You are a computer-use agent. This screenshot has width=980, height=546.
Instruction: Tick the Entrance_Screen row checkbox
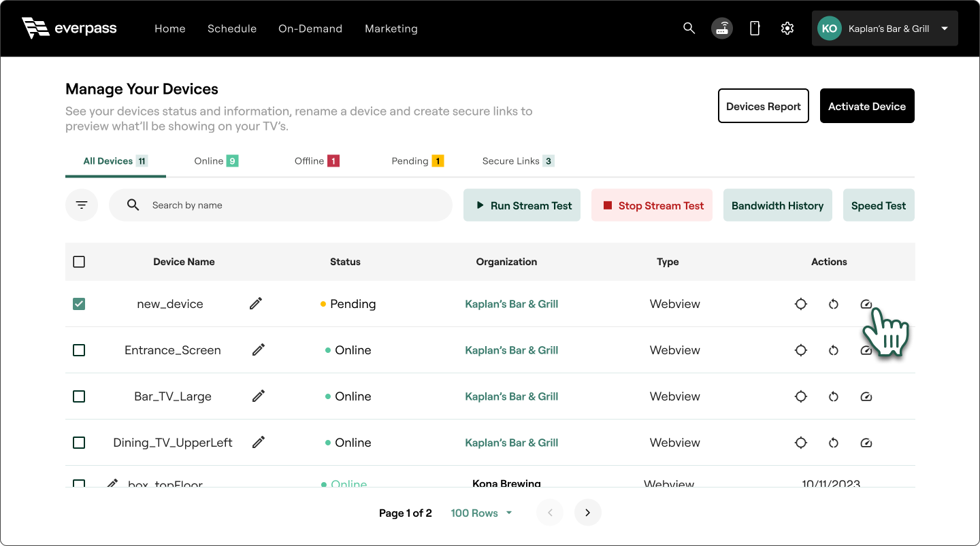tap(79, 350)
